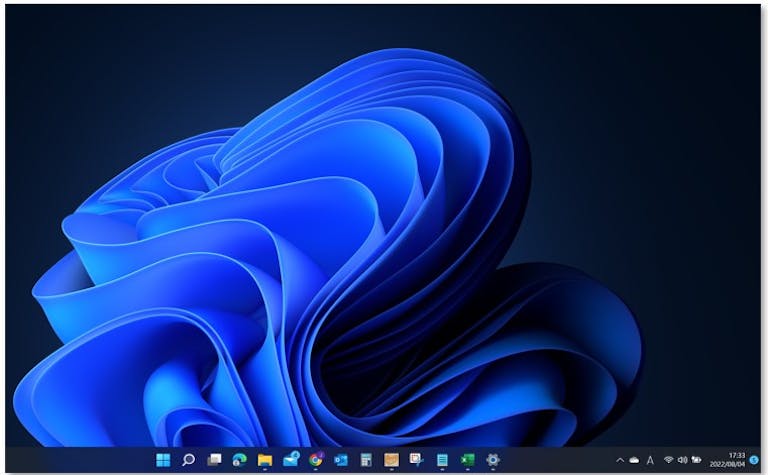The width and height of the screenshot is (768, 475).
Task: Open File Explorer from taskbar
Action: coord(265,460)
